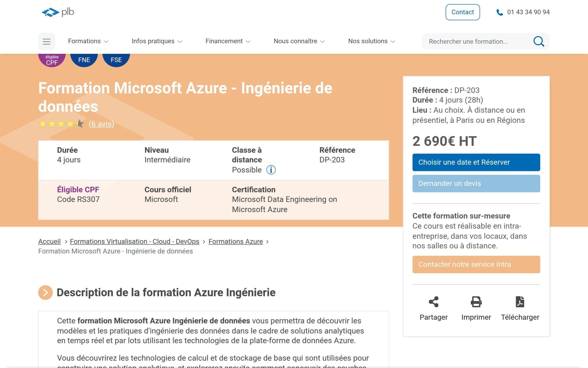
Task: Select the FSE badge
Action: (116, 60)
